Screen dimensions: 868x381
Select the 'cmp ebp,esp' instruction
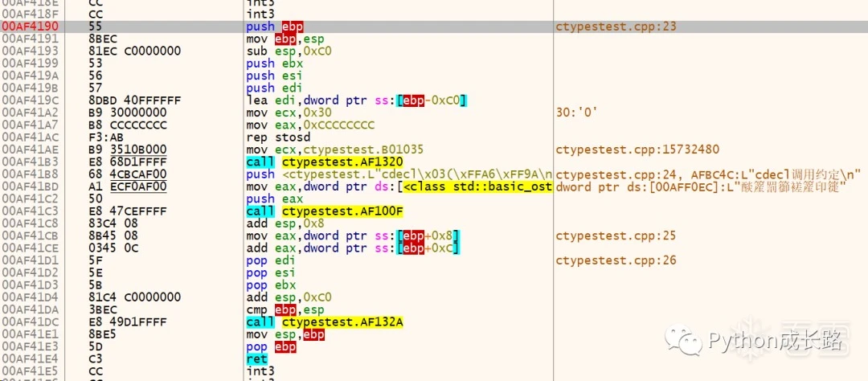tap(285, 309)
